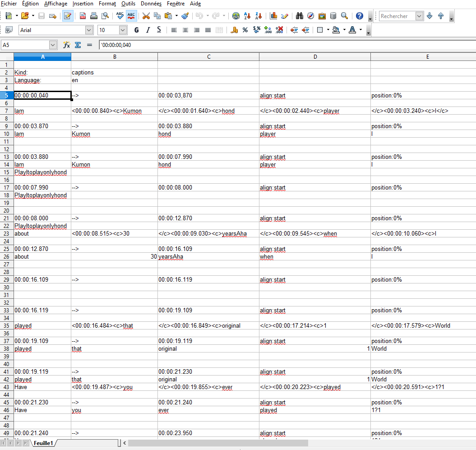Insert a chart using the chart icon

pos(273,16)
